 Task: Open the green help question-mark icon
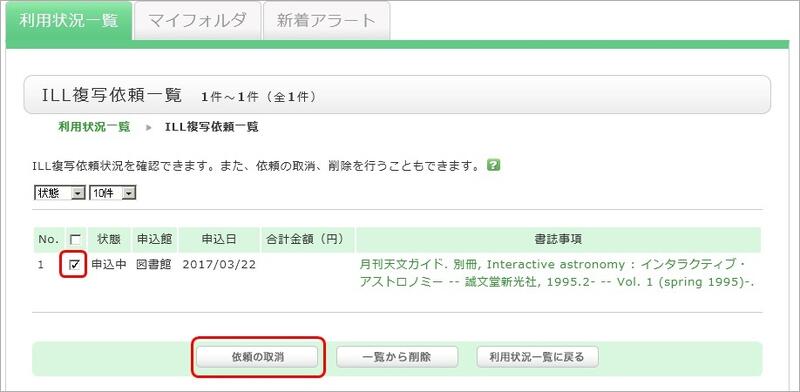point(493,166)
